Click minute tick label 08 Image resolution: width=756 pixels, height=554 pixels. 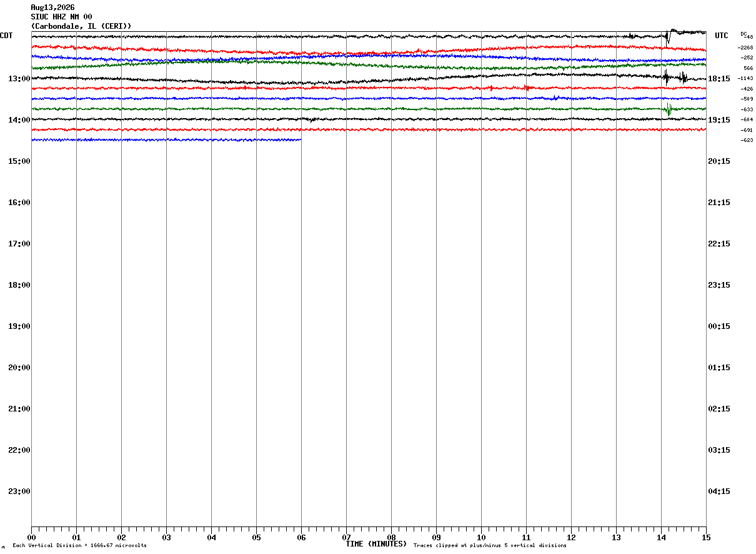click(x=391, y=538)
